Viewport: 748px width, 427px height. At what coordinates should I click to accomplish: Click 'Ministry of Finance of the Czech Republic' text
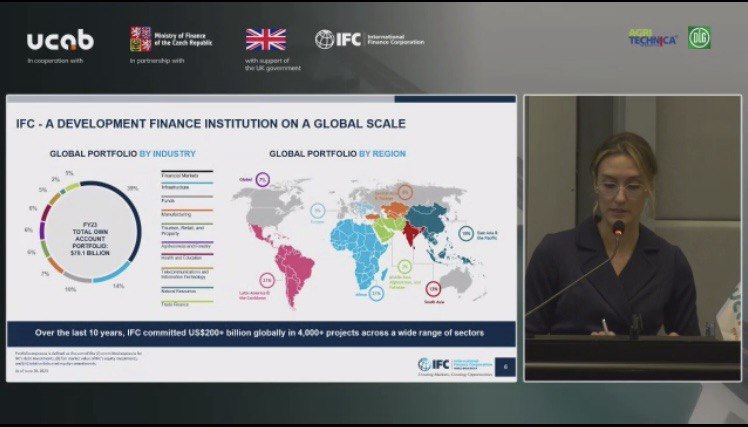pos(183,39)
